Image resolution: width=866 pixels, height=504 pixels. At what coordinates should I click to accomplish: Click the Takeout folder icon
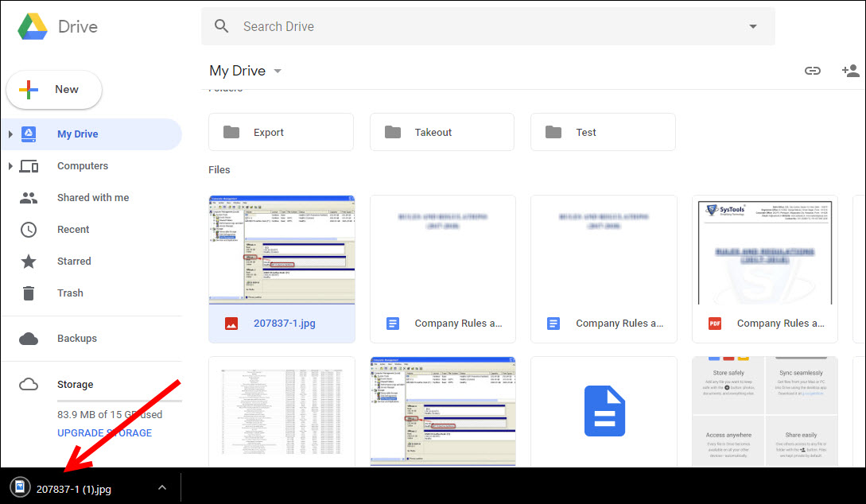pos(393,132)
